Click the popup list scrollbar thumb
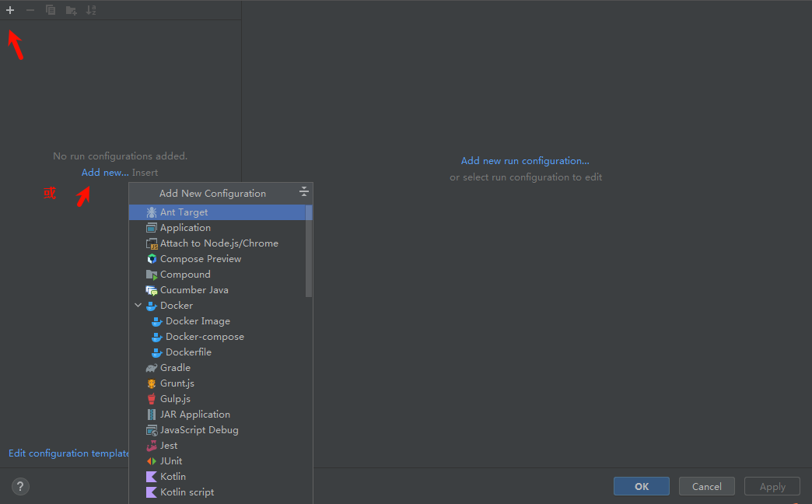812x504 pixels. pyautogui.click(x=309, y=251)
